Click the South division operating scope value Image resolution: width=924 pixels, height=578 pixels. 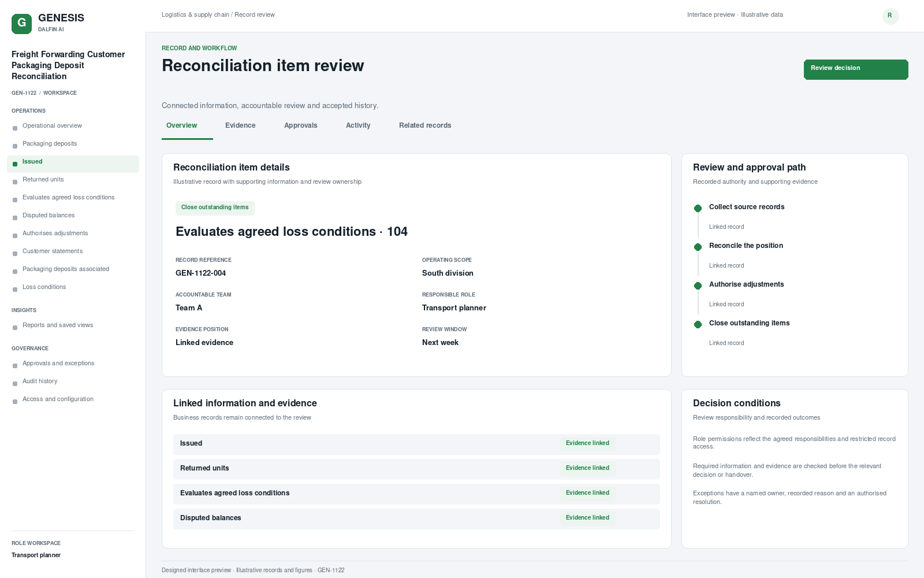coord(448,273)
